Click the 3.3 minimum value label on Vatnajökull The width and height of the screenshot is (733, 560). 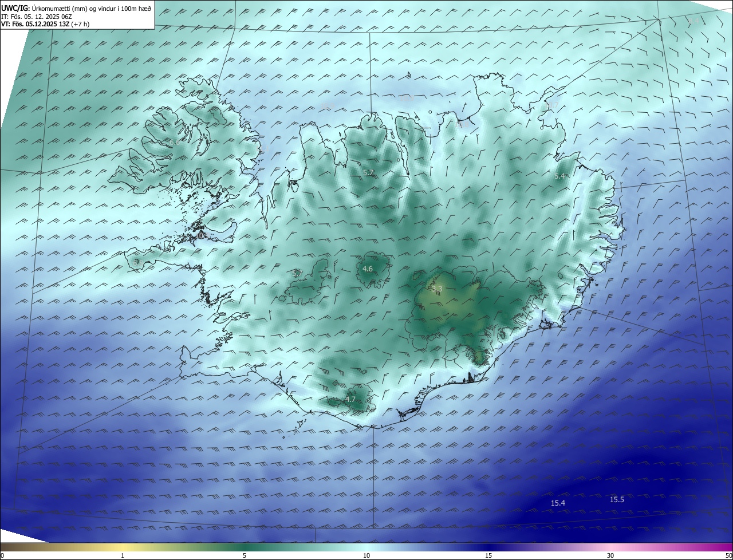pyautogui.click(x=437, y=289)
